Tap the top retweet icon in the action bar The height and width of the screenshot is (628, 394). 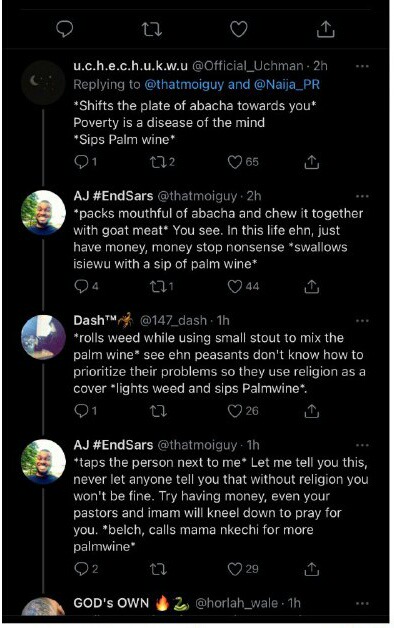(152, 29)
